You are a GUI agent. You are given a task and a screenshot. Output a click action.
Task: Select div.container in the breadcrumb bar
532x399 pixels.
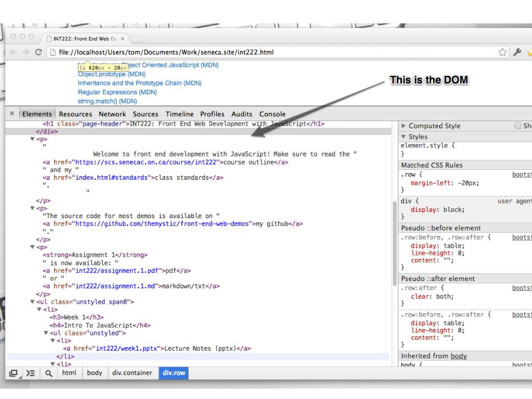click(x=132, y=373)
